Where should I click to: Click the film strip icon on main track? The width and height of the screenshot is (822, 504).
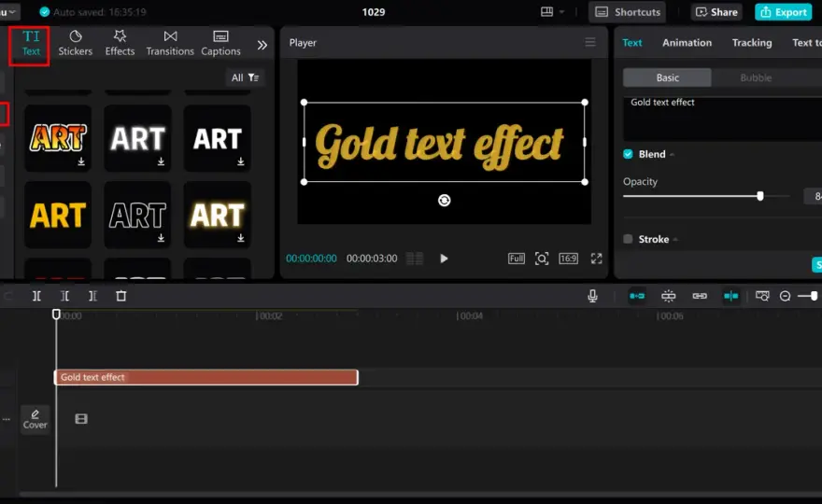click(x=81, y=419)
